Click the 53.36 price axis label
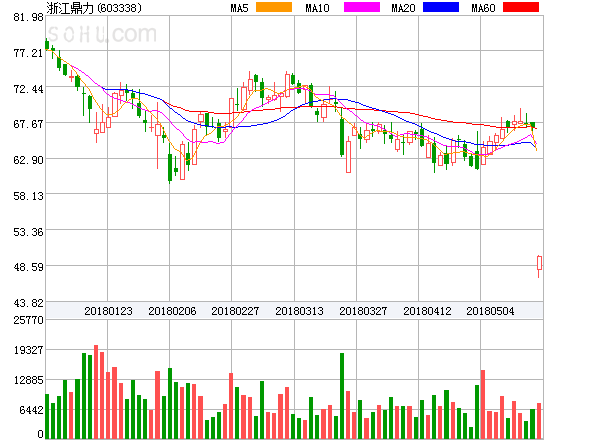The width and height of the screenshot is (600, 440). pos(28,232)
